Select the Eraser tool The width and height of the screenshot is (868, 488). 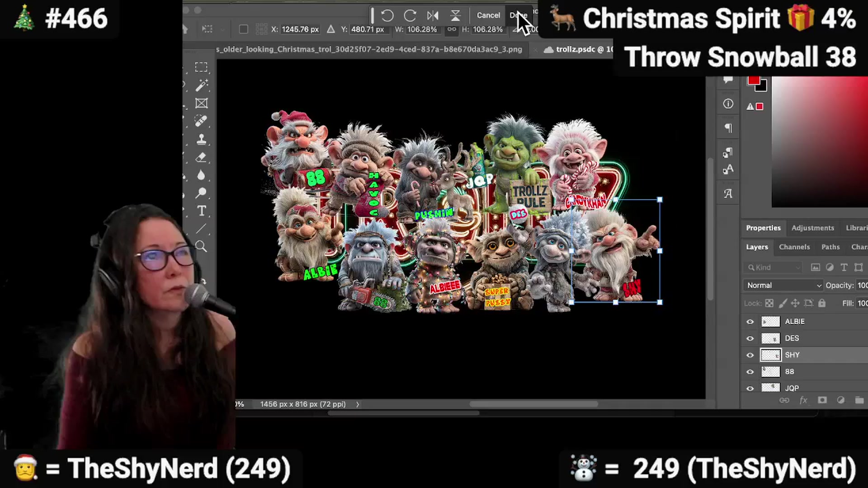point(201,157)
